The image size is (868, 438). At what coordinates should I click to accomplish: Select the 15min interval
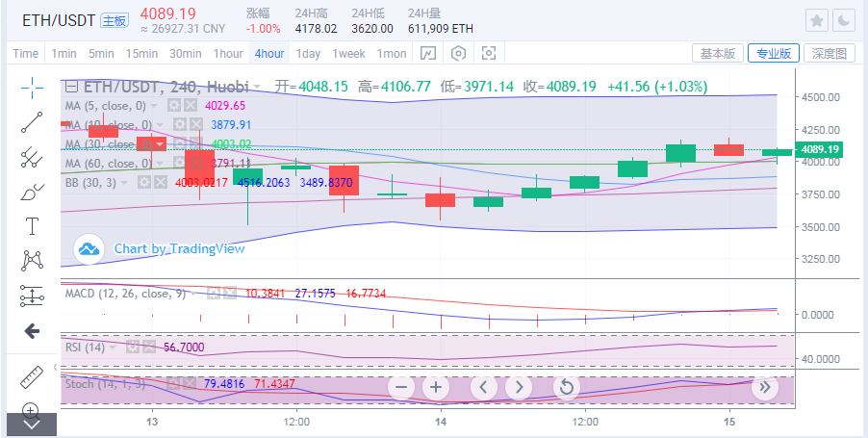click(141, 54)
